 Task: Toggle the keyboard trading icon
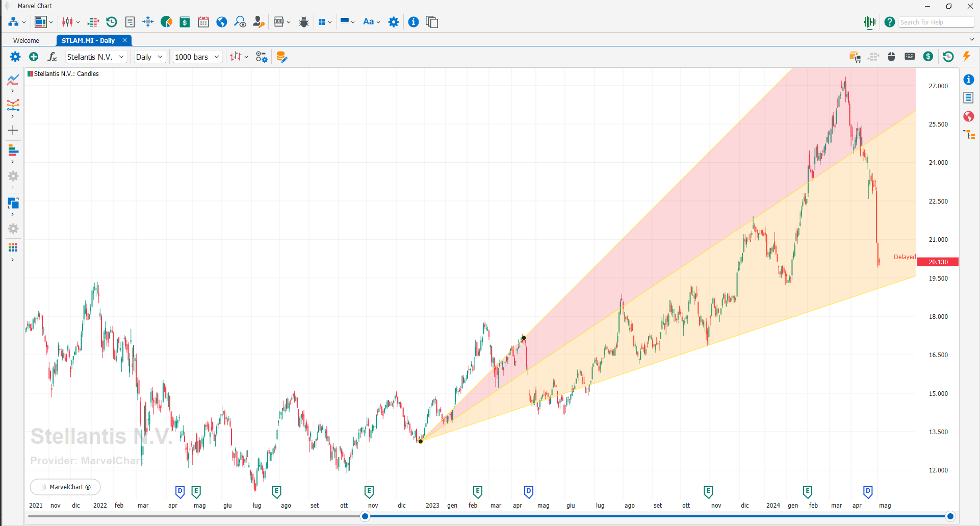[x=910, y=56]
